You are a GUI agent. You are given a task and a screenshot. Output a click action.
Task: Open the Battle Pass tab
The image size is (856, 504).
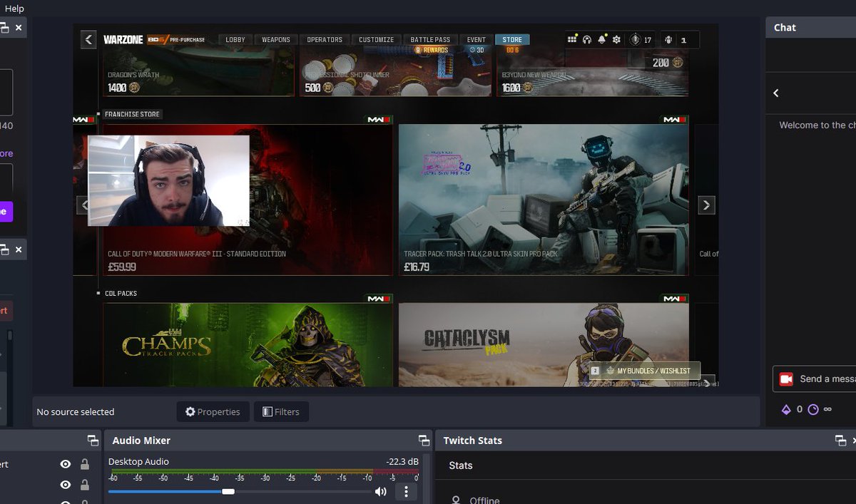pyautogui.click(x=431, y=40)
